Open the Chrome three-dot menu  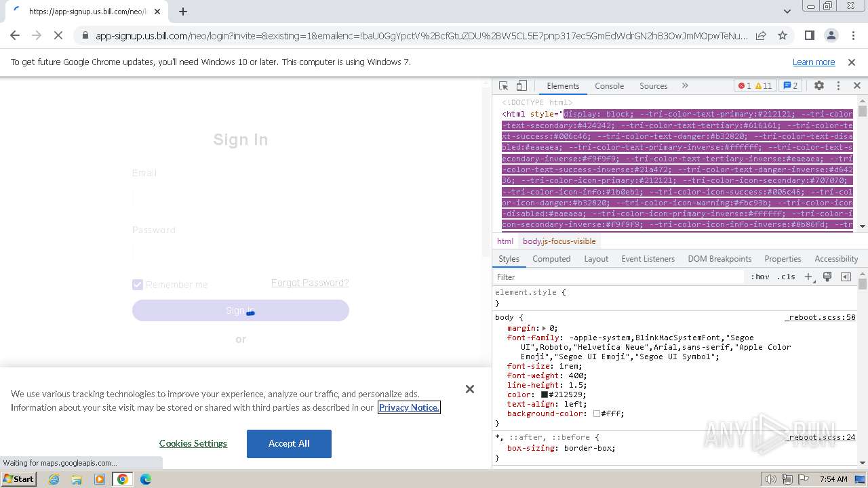tap(852, 35)
